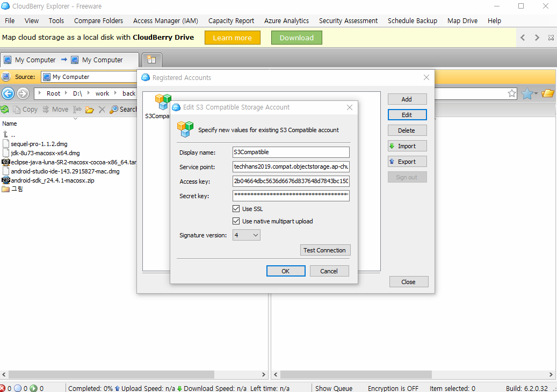
Task: Click the up directory '..' entry
Action: pyautogui.click(x=9, y=135)
